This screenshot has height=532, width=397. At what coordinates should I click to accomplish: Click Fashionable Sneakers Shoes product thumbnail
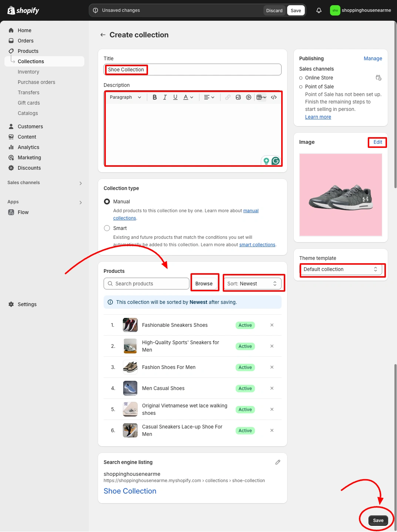tap(130, 325)
